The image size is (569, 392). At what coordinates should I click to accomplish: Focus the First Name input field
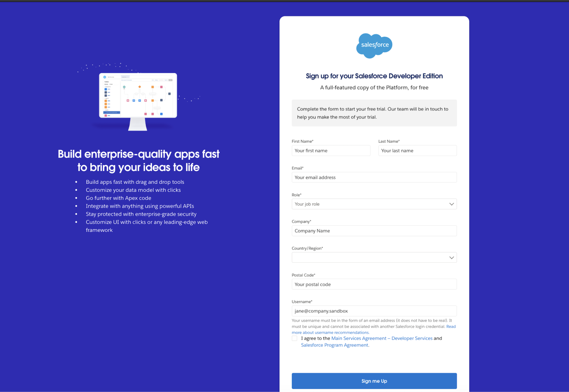[331, 151]
